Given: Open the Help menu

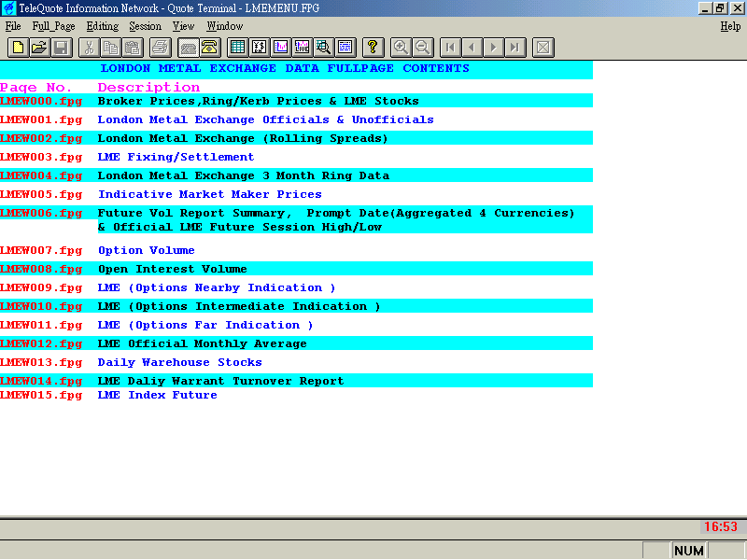Looking at the screenshot, I should point(730,26).
